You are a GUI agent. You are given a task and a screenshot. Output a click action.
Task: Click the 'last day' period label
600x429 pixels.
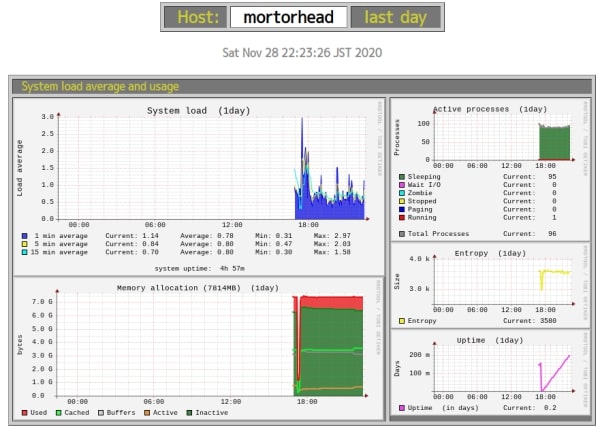point(394,17)
